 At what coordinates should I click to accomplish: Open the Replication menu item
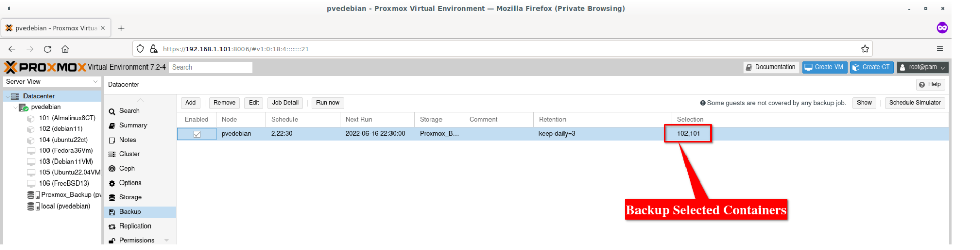click(135, 226)
